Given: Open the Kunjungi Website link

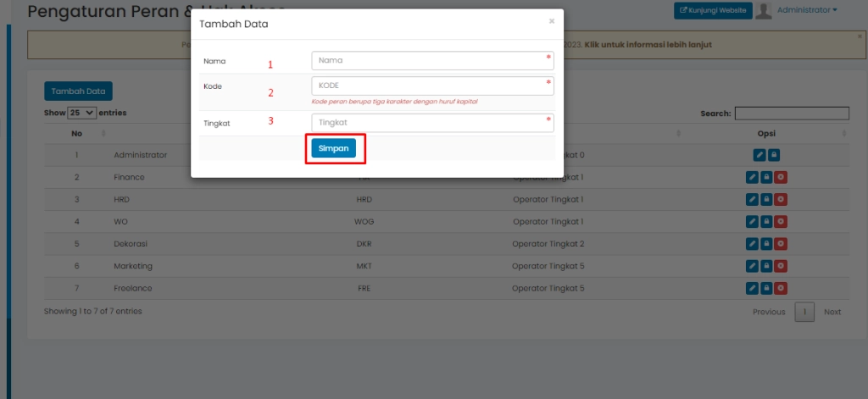Looking at the screenshot, I should tap(712, 10).
